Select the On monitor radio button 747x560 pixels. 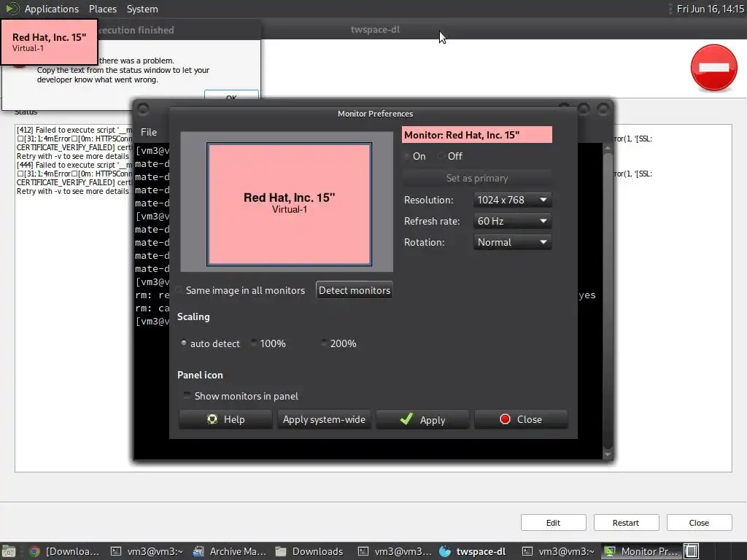pyautogui.click(x=407, y=156)
